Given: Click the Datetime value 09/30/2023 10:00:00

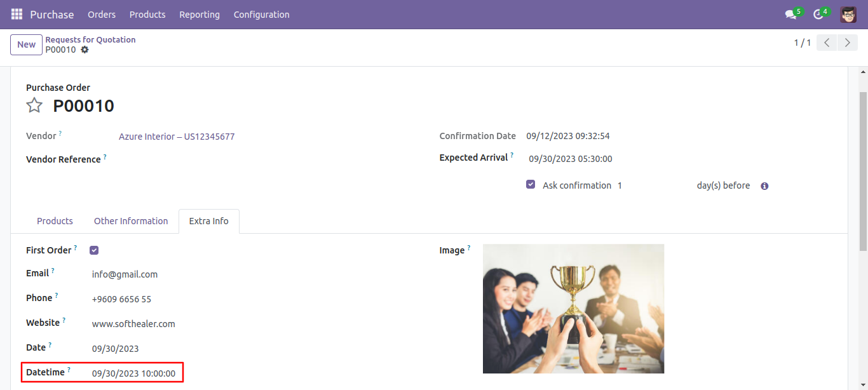Looking at the screenshot, I should (133, 373).
